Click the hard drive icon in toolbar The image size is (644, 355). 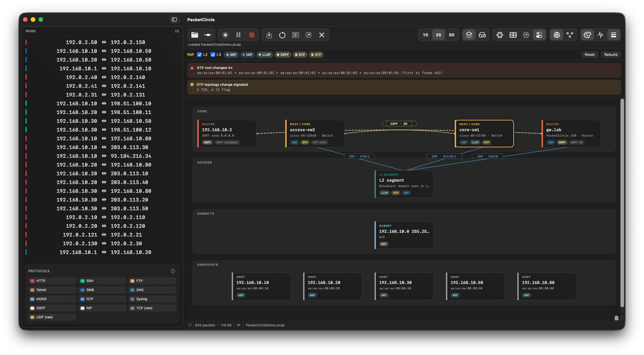[482, 35]
